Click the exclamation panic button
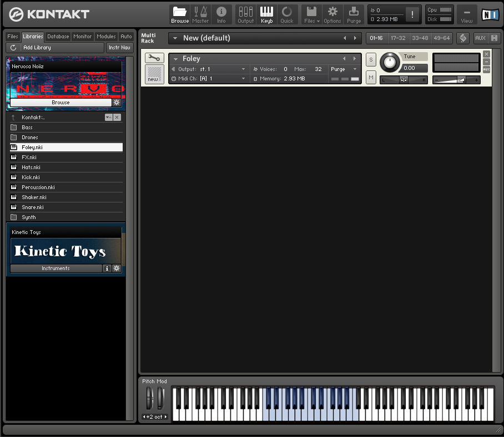The image size is (504, 437). pos(412,14)
